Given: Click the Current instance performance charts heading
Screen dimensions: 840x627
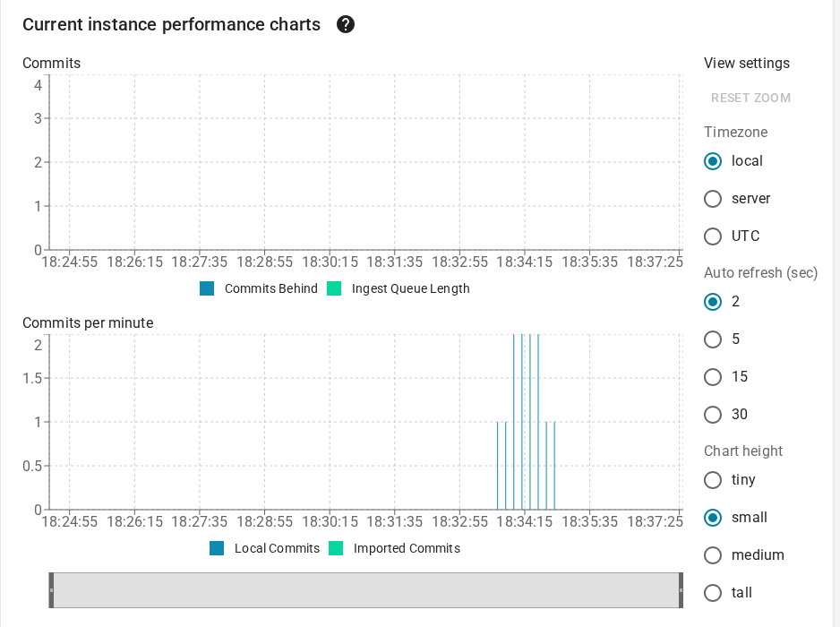Looking at the screenshot, I should 171,25.
